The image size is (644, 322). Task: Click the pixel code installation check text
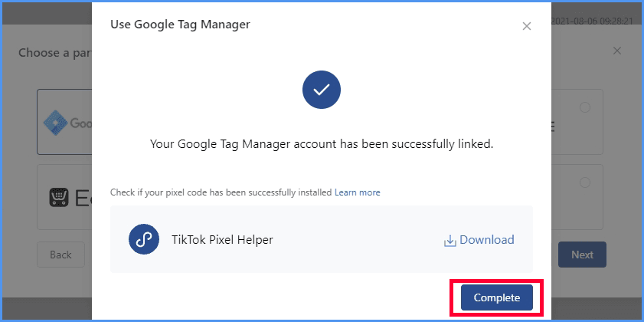click(x=221, y=192)
